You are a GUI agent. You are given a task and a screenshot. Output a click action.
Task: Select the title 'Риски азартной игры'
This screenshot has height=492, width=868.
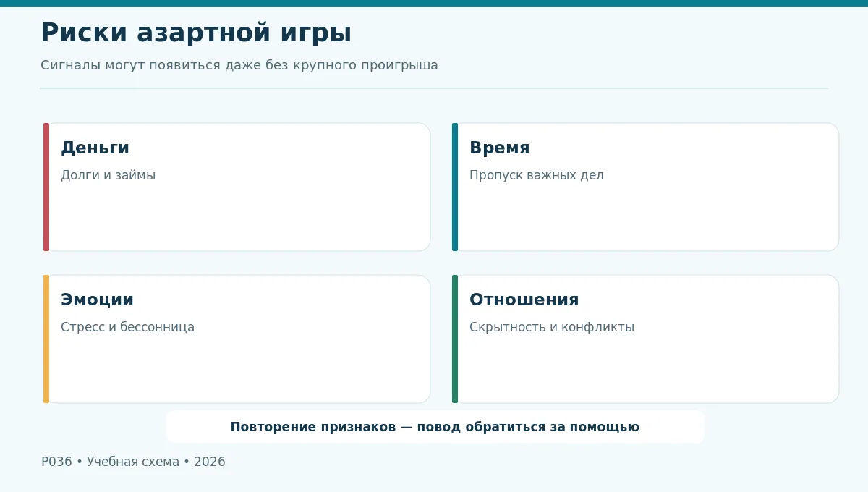(196, 33)
